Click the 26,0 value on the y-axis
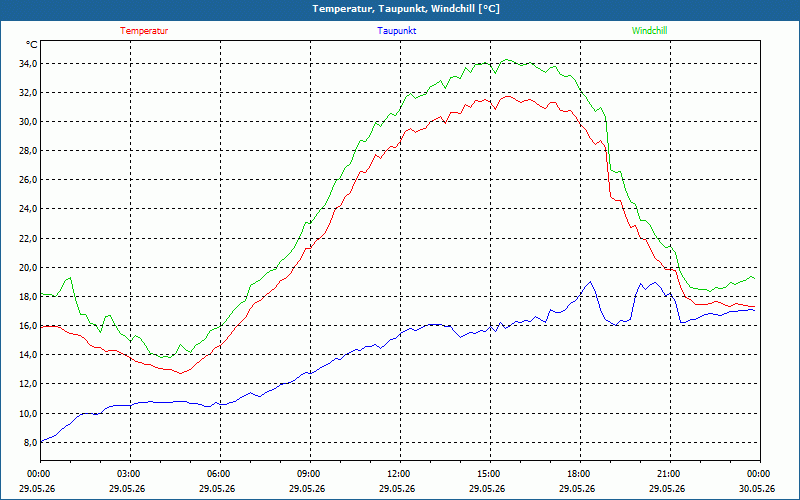This screenshot has height=500, width=800. 28,180
